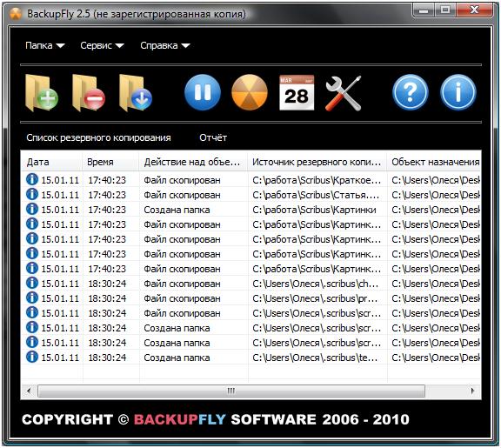This screenshot has width=501, height=448.
Task: Sort by Объект назначения column header
Action: tap(434, 162)
